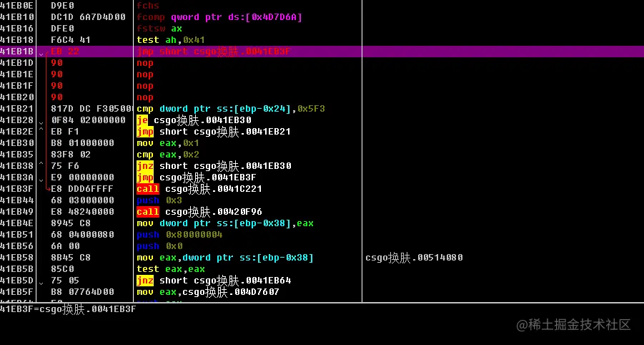The width and height of the screenshot is (644, 345).
Task: Select highlighted jmp short csgo换肤.0041EB3F instruction
Action: coord(214,52)
